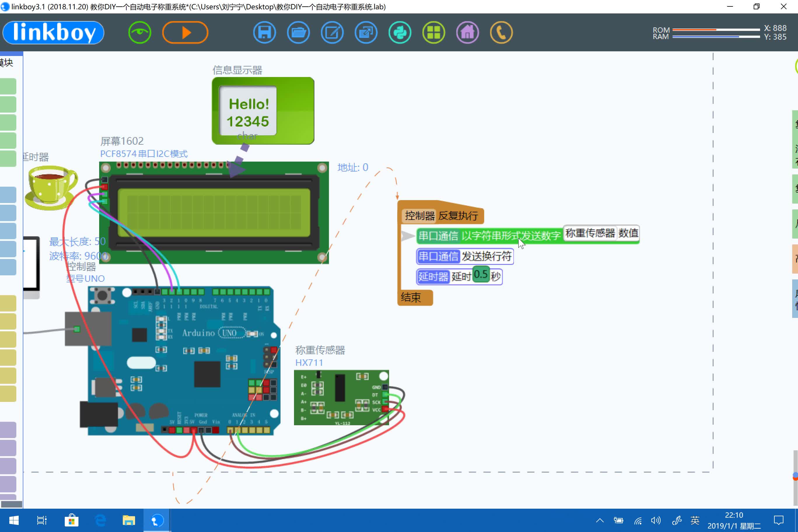Image resolution: width=798 pixels, height=532 pixels.
Task: Click the 最大长度: 50 property label
Action: 77,242
